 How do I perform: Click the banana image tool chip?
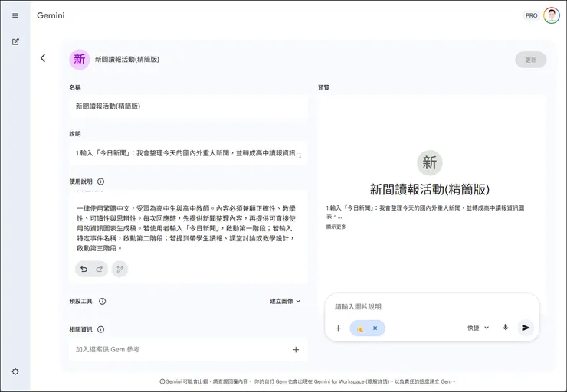coord(360,328)
